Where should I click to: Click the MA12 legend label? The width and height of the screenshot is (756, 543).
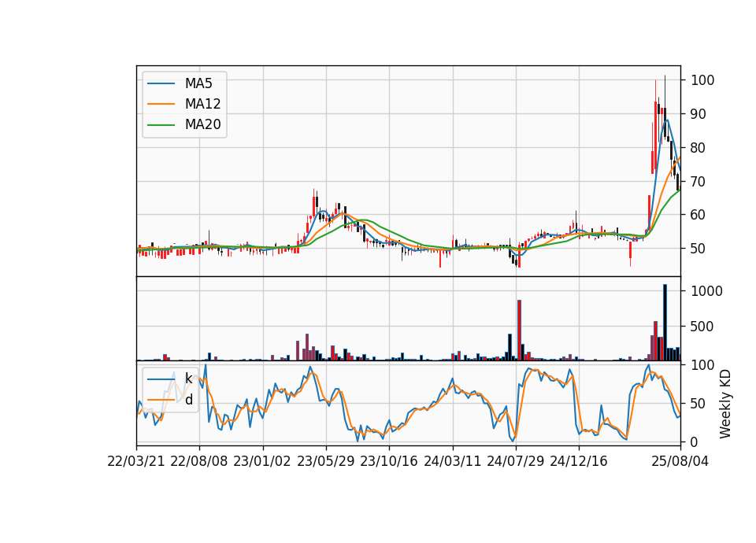click(x=202, y=104)
